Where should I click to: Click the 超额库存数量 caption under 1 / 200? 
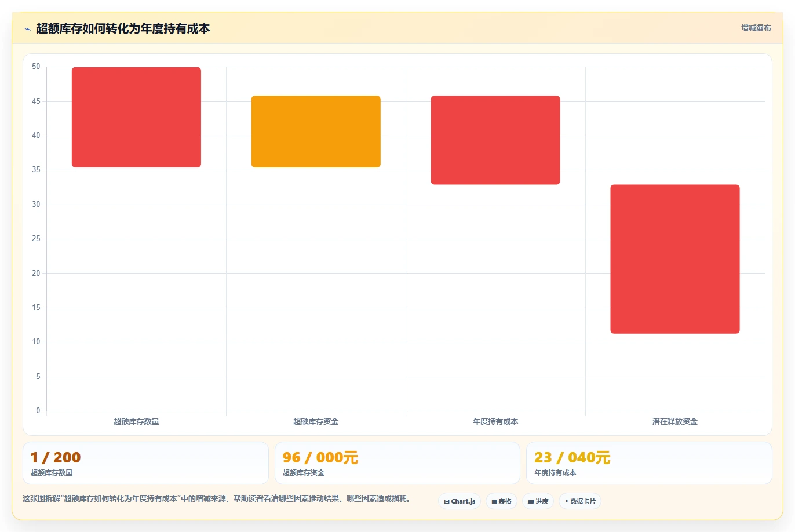point(52,473)
